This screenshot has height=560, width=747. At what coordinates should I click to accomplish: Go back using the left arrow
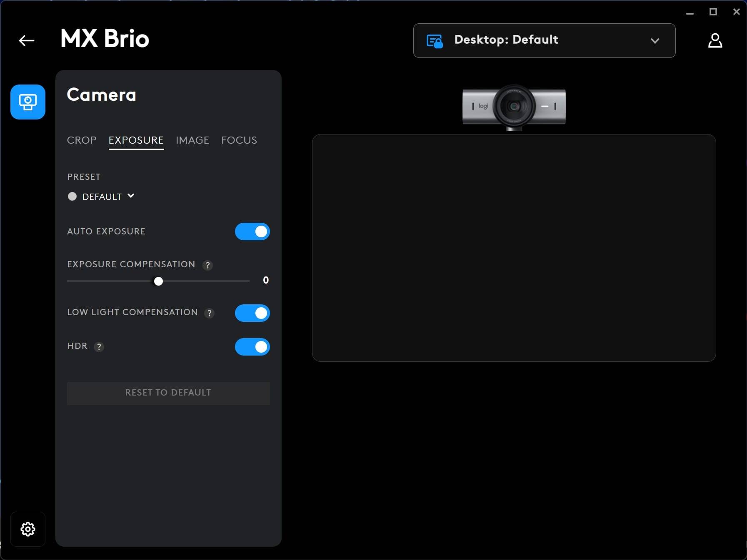point(27,40)
